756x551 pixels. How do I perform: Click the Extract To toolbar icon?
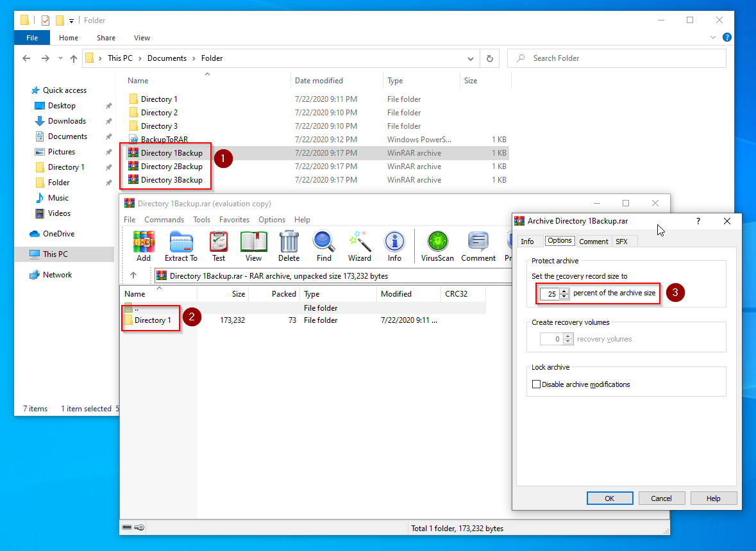(181, 246)
